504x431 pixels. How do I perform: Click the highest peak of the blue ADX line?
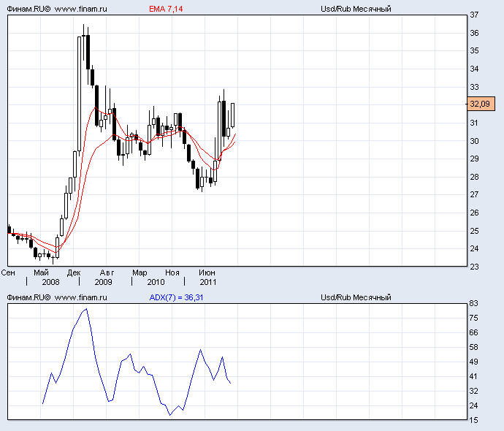(86, 309)
